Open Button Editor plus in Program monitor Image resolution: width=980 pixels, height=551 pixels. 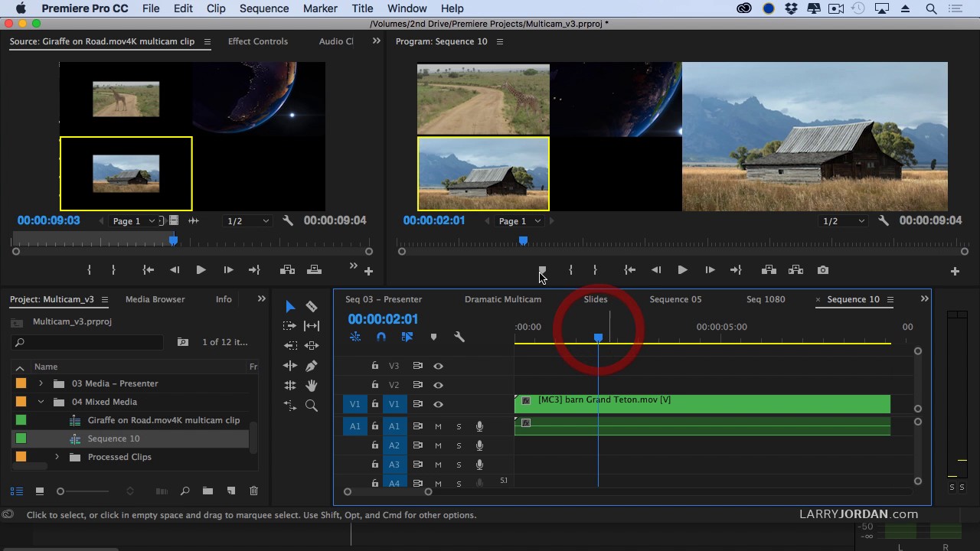(x=955, y=271)
